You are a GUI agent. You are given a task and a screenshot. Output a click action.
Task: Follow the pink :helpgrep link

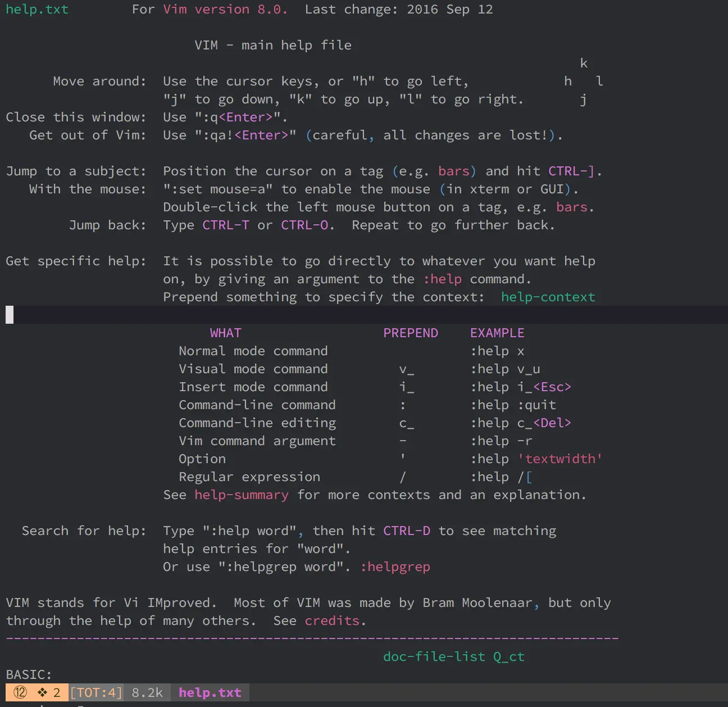click(395, 567)
